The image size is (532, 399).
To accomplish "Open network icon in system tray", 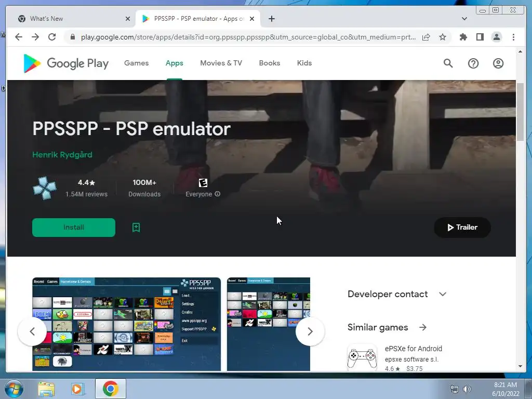I will click(x=454, y=389).
